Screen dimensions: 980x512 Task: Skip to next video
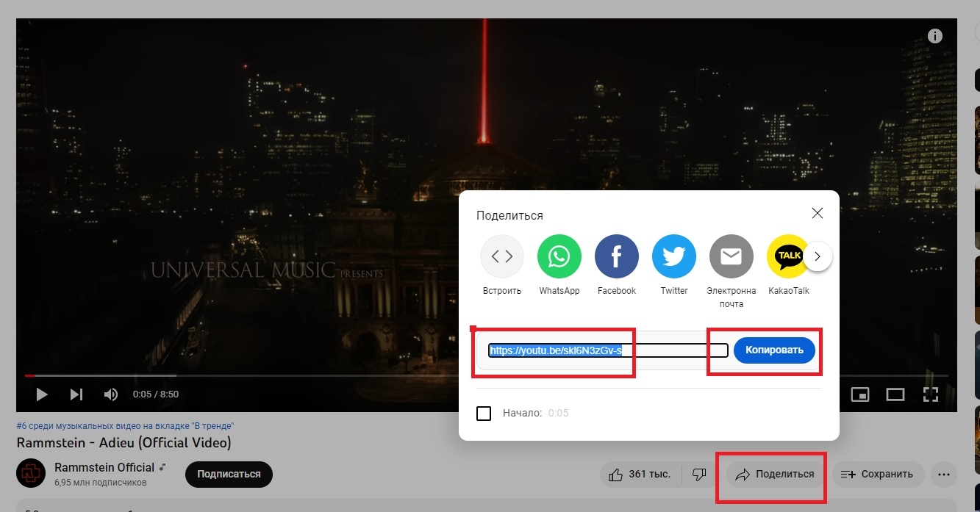click(76, 394)
